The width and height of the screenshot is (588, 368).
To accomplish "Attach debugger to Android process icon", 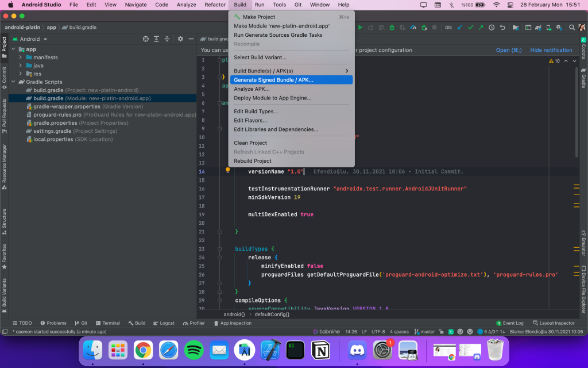I will tap(424, 28).
